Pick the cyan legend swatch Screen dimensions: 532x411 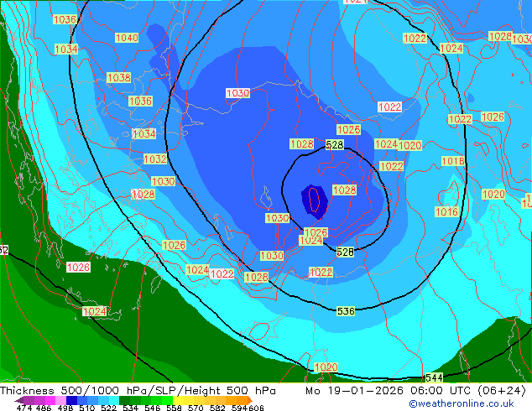(x=114, y=400)
